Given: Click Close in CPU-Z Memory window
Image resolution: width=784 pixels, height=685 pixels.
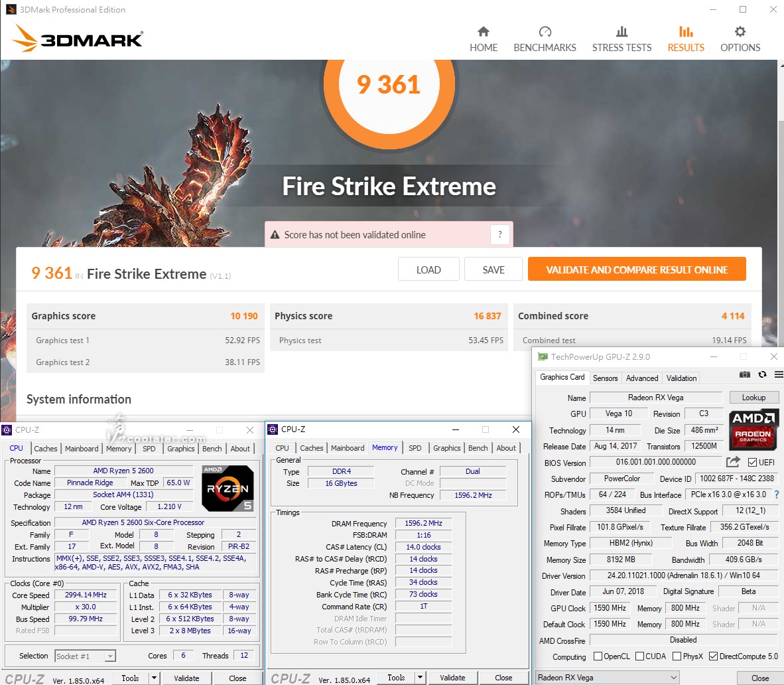Looking at the screenshot, I should click(503, 678).
